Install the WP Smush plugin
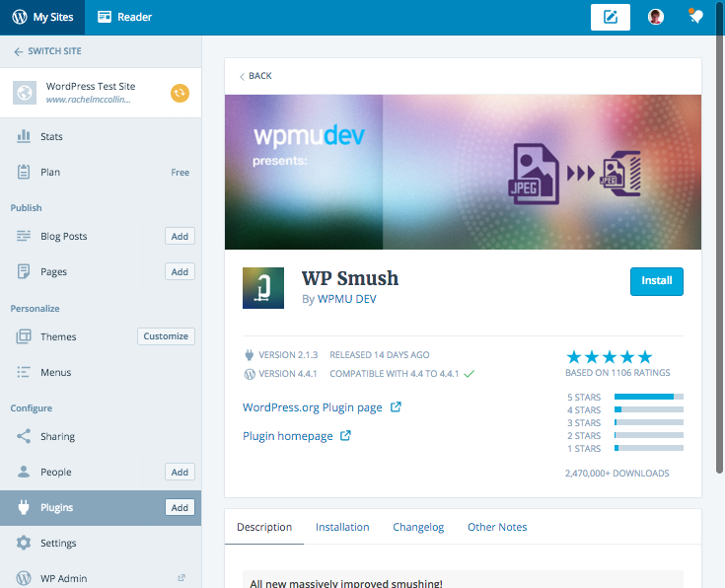Image resolution: width=725 pixels, height=588 pixels. pos(657,281)
